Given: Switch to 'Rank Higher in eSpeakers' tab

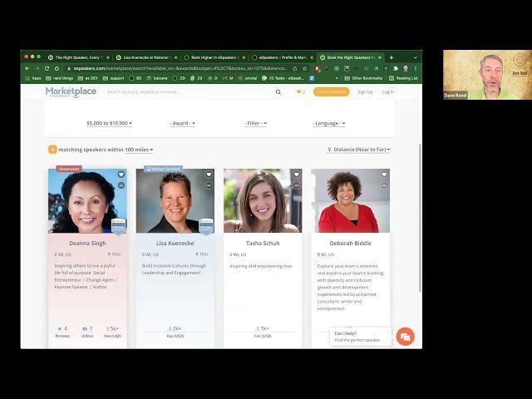Looking at the screenshot, I should pyautogui.click(x=213, y=57).
